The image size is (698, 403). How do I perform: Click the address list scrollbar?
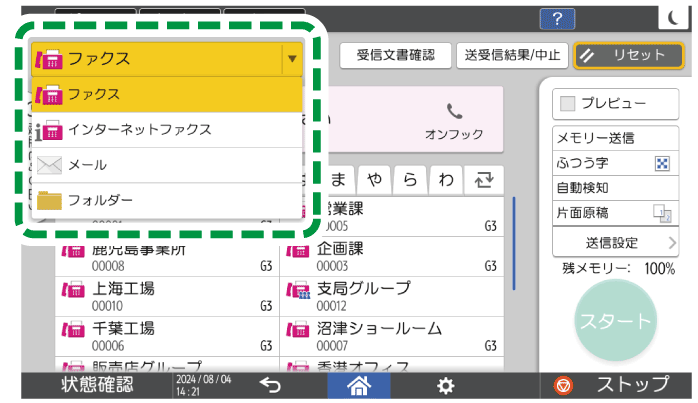click(x=514, y=243)
